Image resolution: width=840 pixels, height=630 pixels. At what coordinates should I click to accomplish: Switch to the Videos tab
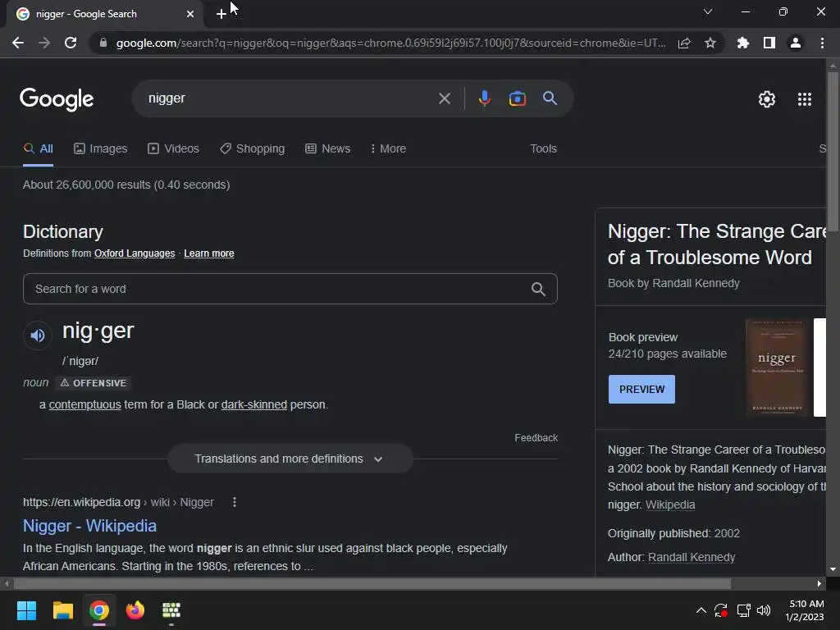tap(174, 149)
